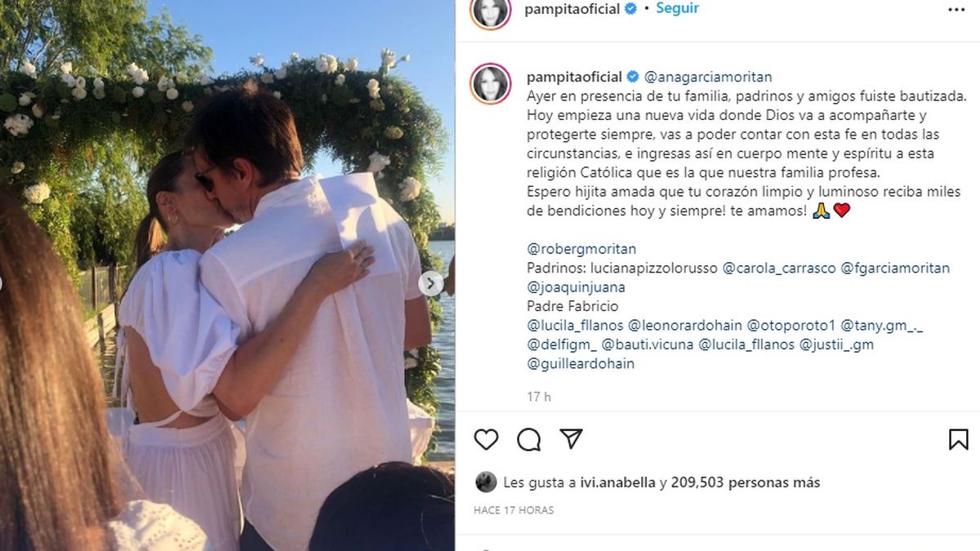980x551 pixels.
Task: Open @guilleardohain profile
Action: tap(581, 364)
